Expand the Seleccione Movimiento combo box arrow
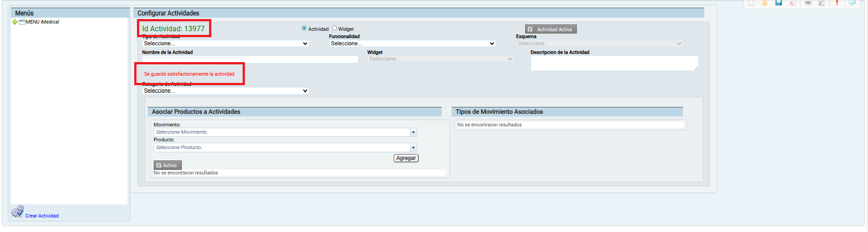Image resolution: width=868 pixels, height=232 pixels. tap(413, 132)
